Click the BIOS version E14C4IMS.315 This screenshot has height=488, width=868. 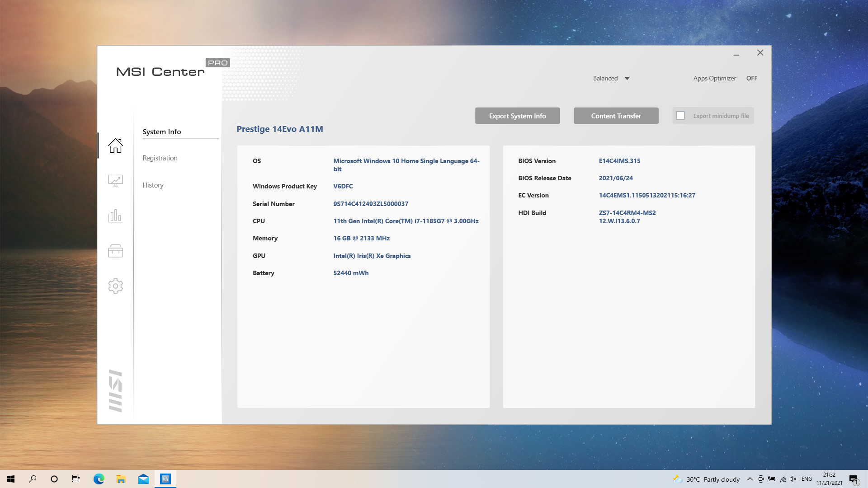point(619,161)
